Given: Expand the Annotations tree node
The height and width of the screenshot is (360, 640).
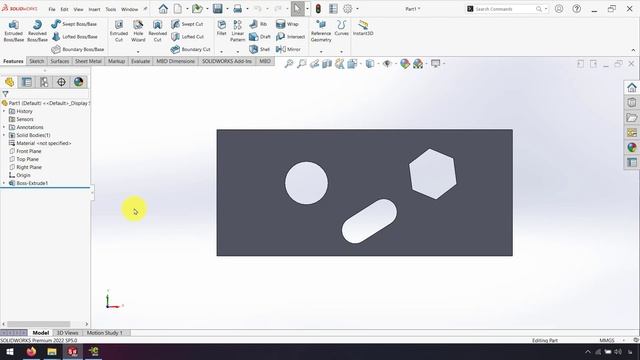Looking at the screenshot, I should [4, 127].
